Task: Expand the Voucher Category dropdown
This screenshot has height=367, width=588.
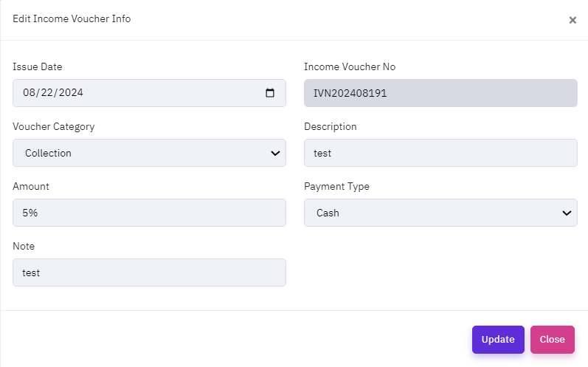Action: click(149, 153)
